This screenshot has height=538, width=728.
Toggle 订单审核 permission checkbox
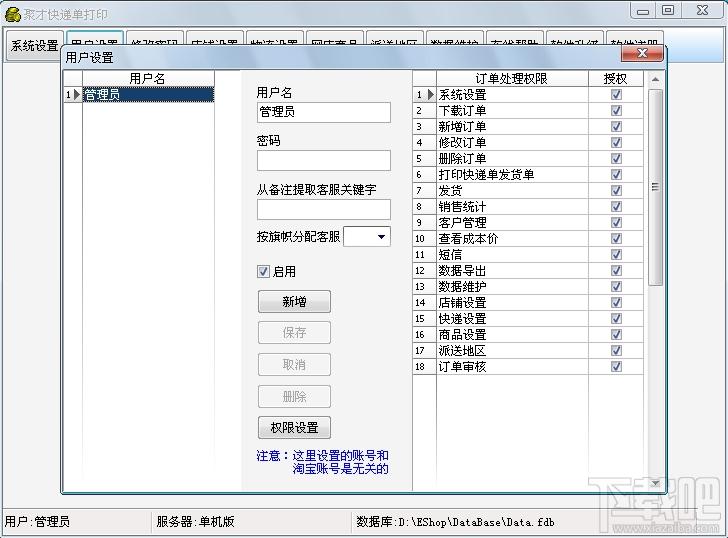616,367
